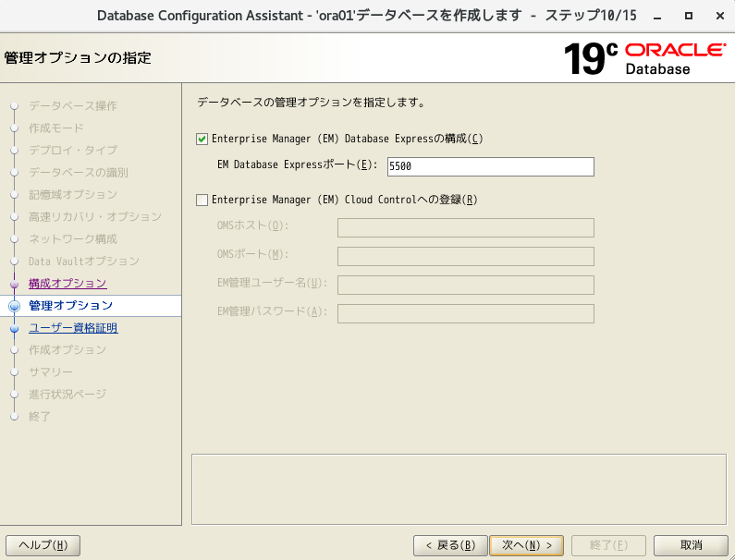The height and width of the screenshot is (560, 735).
Task: Click the step bullet beside 構成オプション
Action: pyautogui.click(x=15, y=284)
